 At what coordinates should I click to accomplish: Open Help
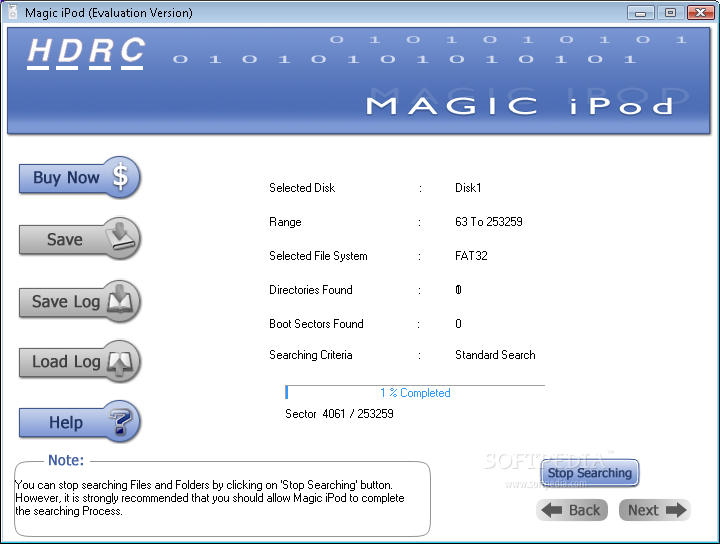click(x=79, y=422)
